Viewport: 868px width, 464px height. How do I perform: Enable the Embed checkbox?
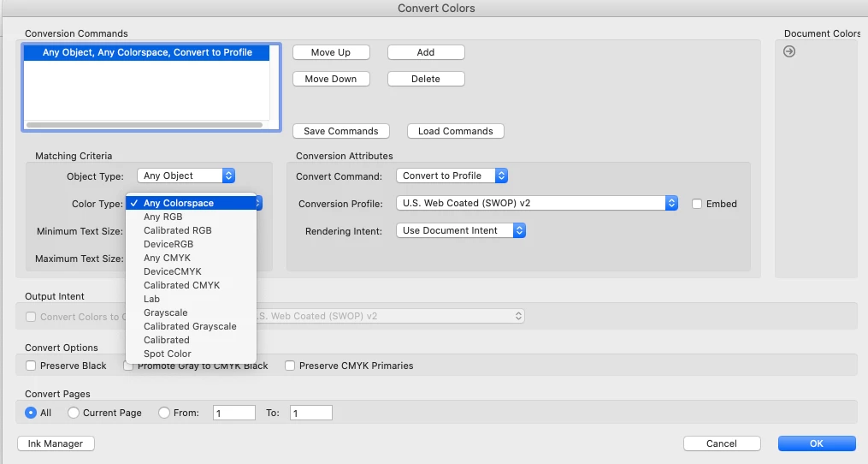click(x=697, y=204)
